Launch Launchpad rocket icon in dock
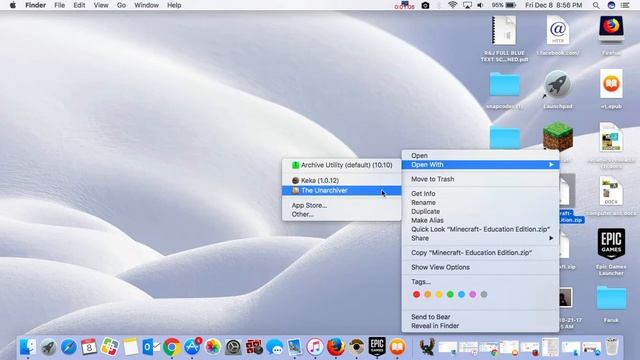 tap(49, 347)
